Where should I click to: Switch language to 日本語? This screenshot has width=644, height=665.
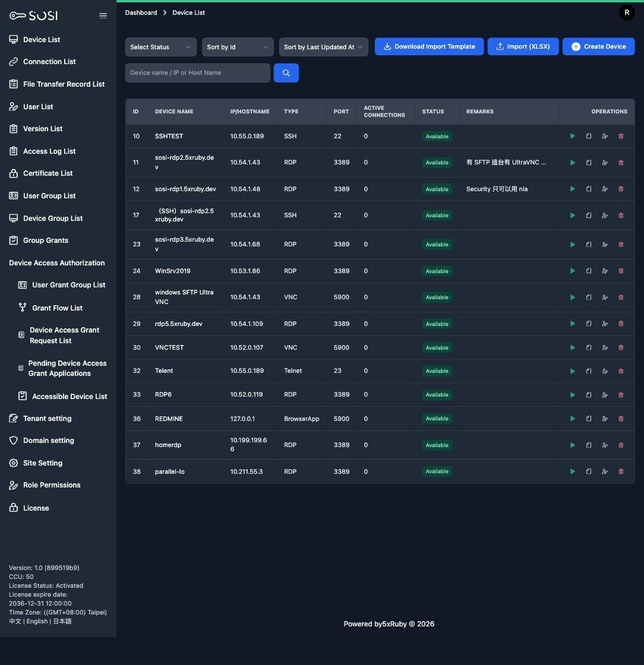[x=62, y=621]
